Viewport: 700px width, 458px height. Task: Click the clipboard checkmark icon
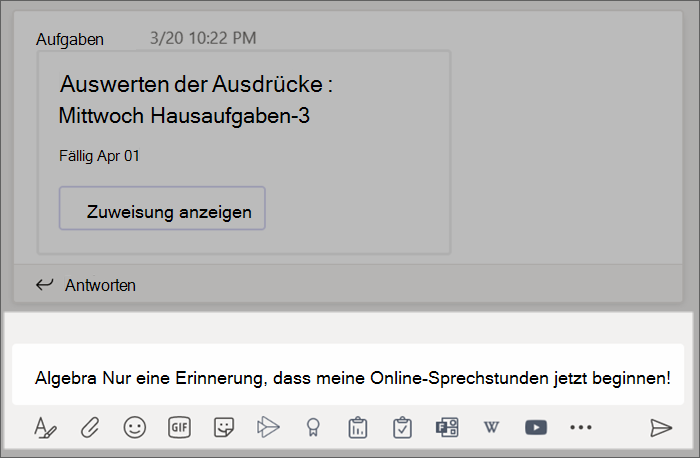[402, 428]
